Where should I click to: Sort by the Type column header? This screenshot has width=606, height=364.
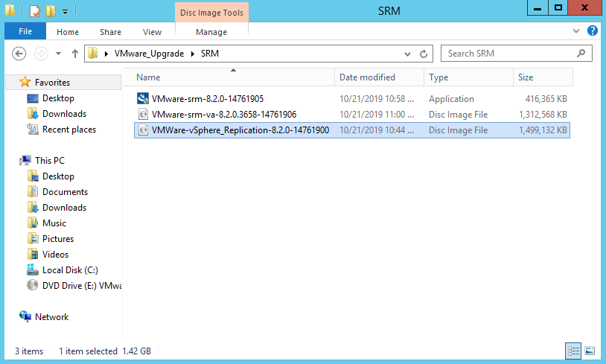pos(468,77)
